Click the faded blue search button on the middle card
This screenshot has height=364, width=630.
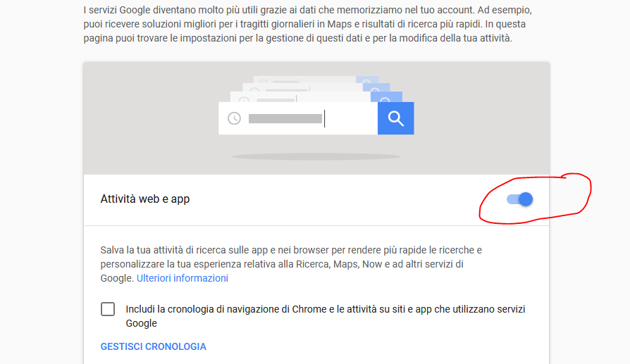coord(376,87)
